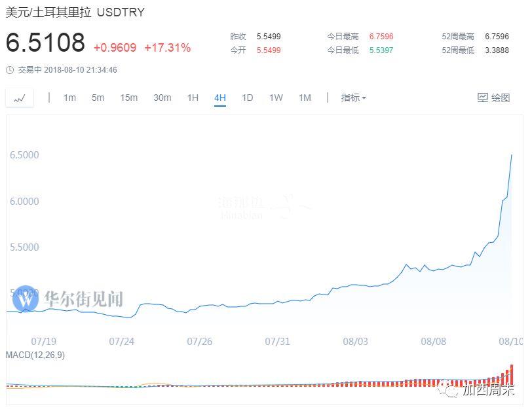The width and height of the screenshot is (532, 413).
Task: Click the 07/24 date marker
Action: click(121, 341)
